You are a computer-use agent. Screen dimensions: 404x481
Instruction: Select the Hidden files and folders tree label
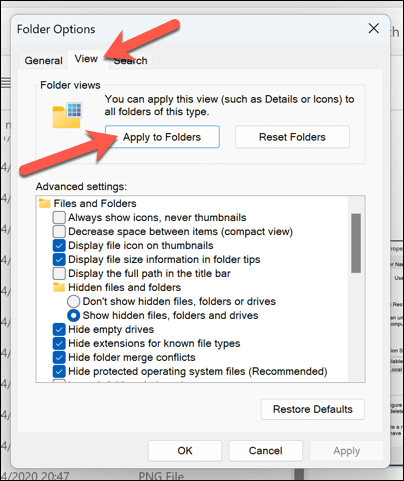click(x=124, y=287)
